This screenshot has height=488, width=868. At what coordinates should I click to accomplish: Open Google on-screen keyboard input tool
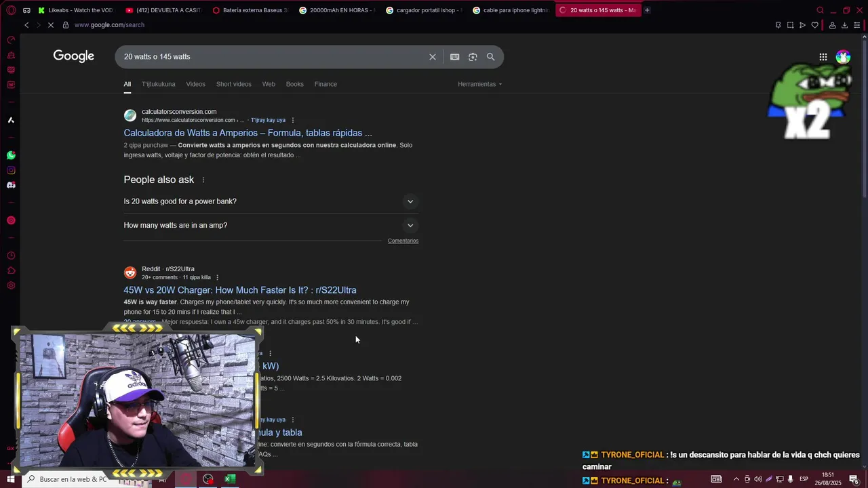pos(455,57)
